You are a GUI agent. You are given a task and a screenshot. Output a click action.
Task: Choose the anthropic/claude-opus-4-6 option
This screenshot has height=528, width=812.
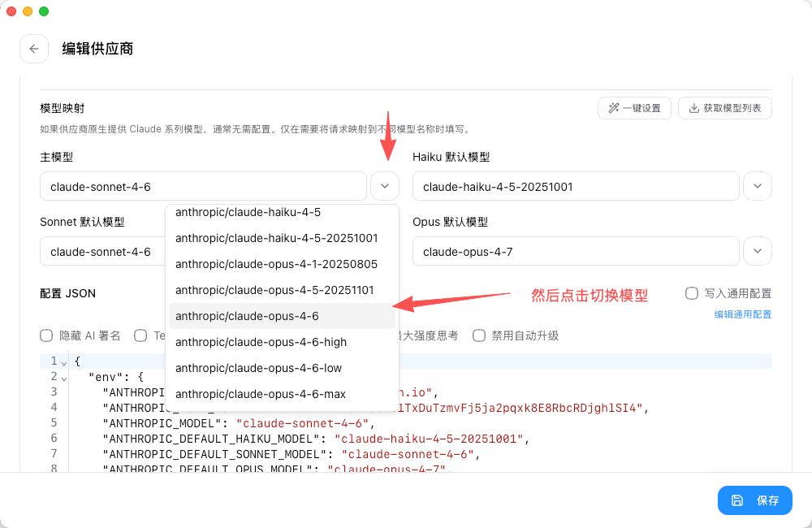pyautogui.click(x=283, y=316)
